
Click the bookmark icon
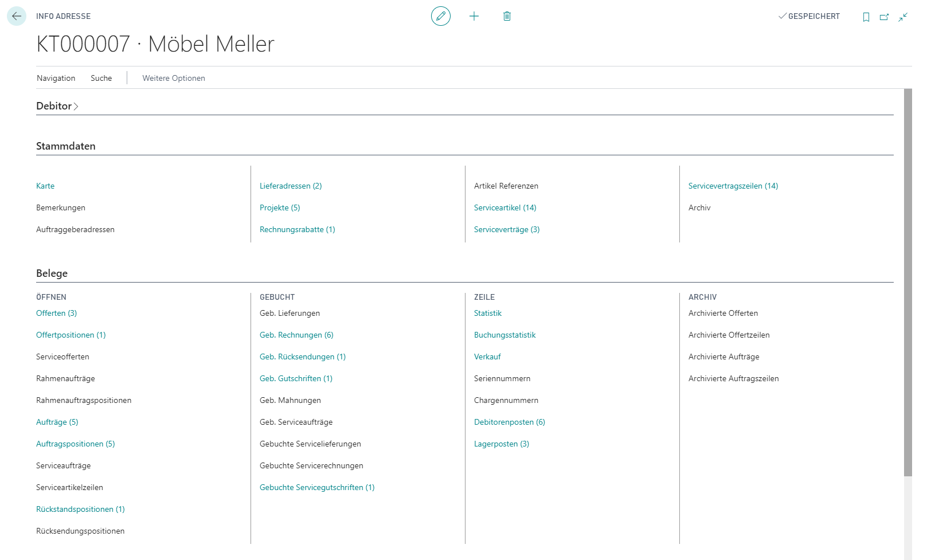pos(866,17)
